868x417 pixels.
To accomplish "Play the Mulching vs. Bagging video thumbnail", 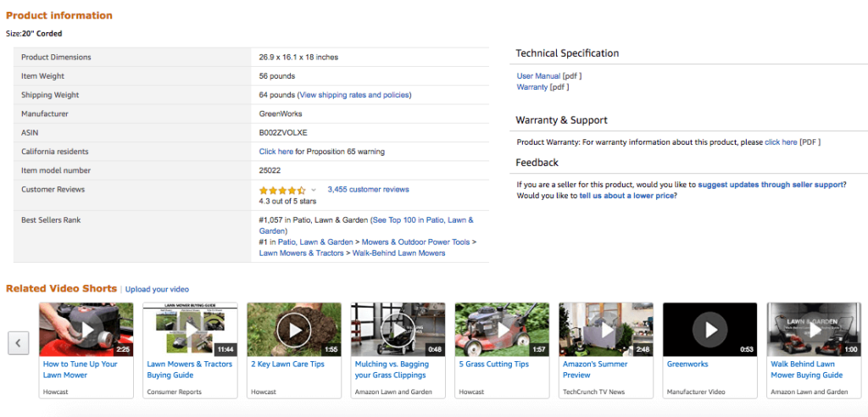I will pyautogui.click(x=398, y=329).
